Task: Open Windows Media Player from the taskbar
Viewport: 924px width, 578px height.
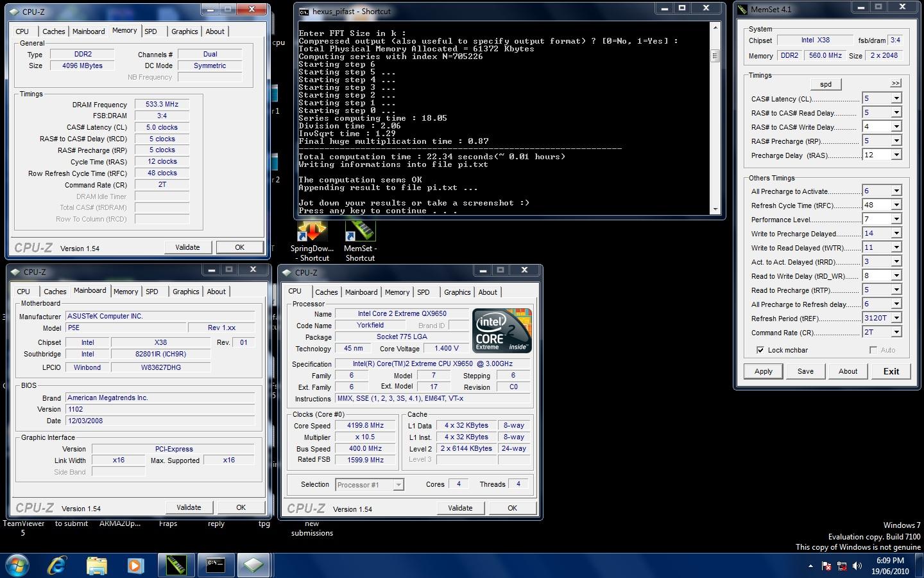Action: click(x=135, y=566)
